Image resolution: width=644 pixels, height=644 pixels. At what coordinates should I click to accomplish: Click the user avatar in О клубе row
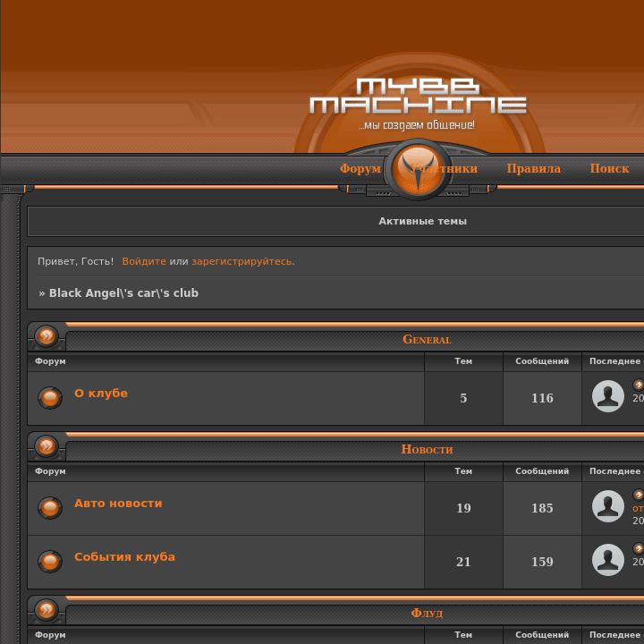[608, 396]
